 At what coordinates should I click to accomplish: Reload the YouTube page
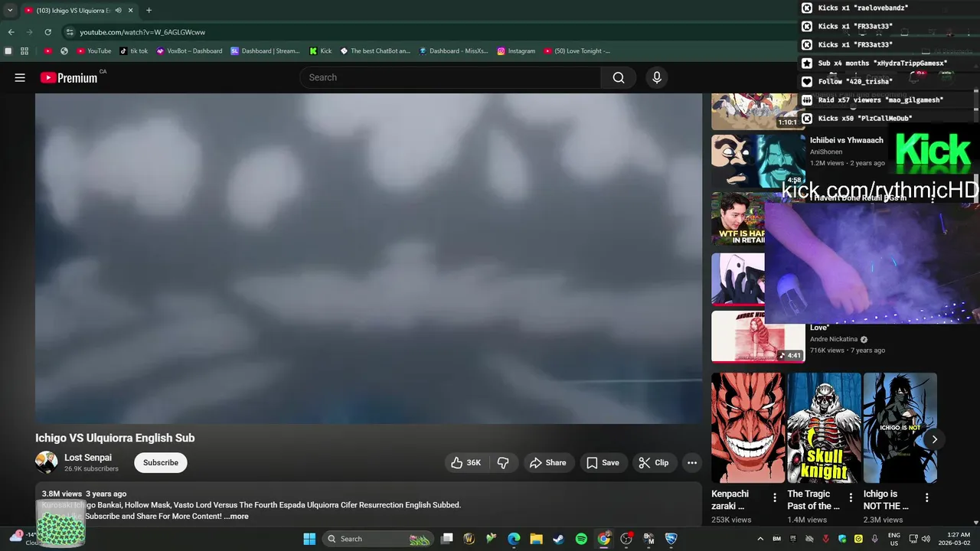click(x=47, y=32)
